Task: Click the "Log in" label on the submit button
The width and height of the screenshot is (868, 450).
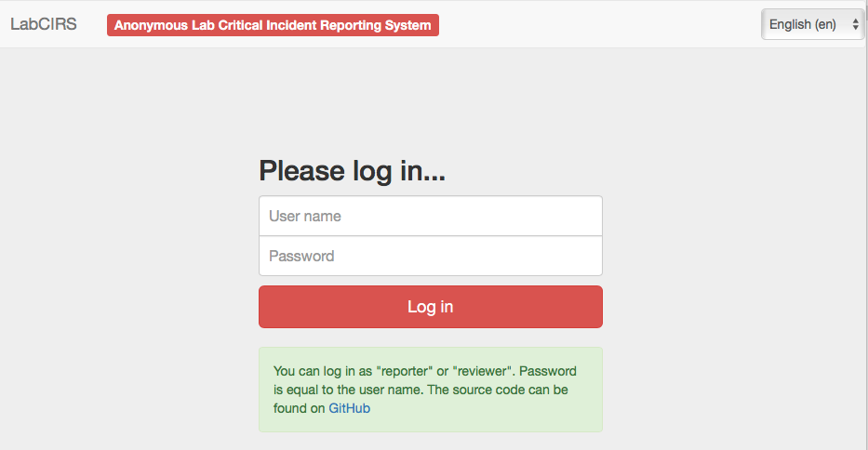Action: pos(430,307)
